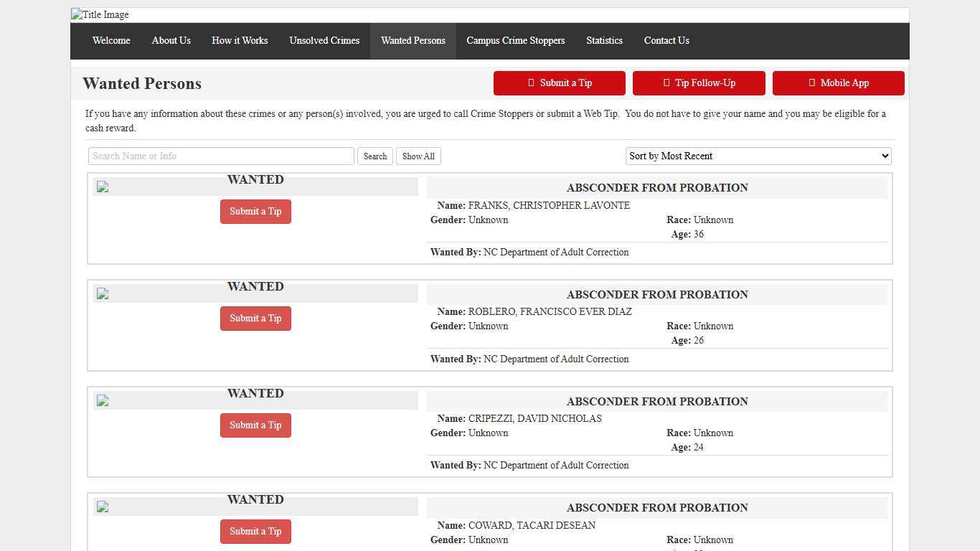Click the Search button

(374, 156)
